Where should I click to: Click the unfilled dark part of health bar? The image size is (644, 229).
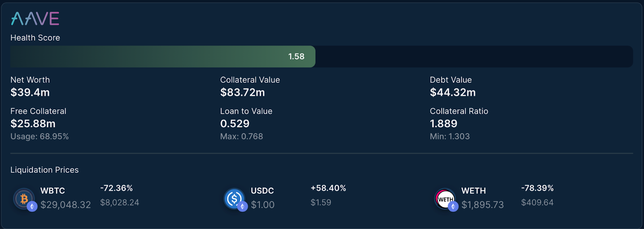tap(474, 57)
